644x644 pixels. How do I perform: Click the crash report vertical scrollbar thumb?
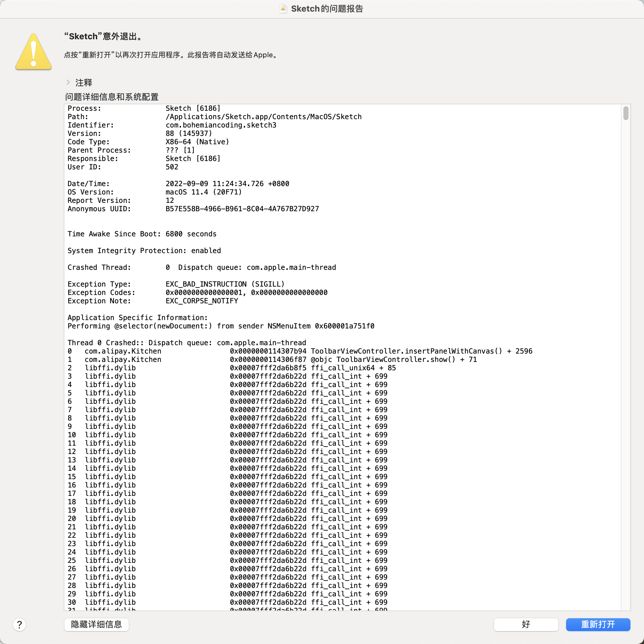(626, 113)
